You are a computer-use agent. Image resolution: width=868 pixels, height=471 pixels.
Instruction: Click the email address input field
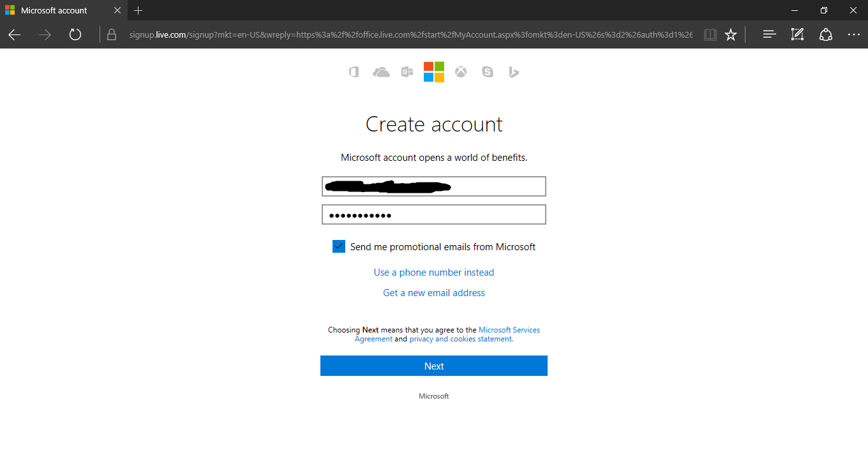click(x=434, y=186)
